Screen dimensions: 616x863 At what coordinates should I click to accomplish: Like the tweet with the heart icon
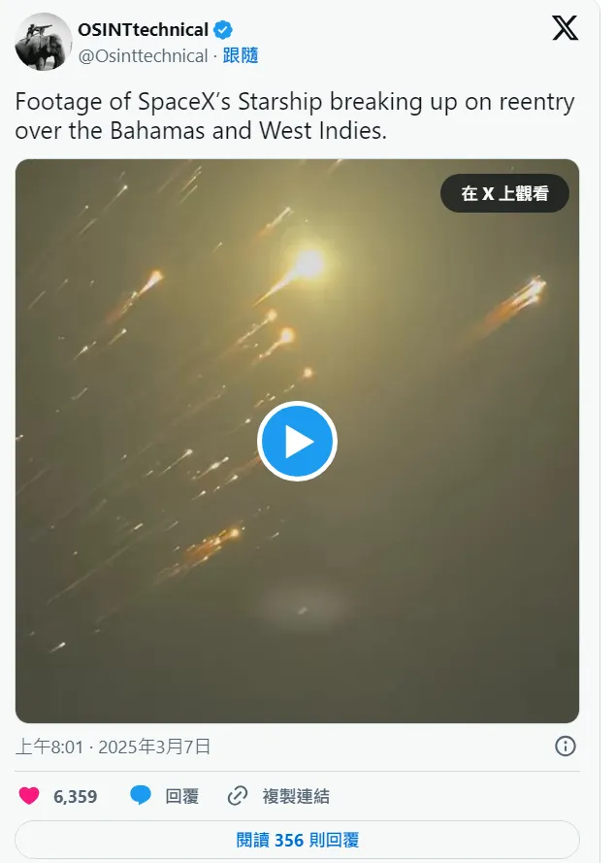click(x=29, y=796)
